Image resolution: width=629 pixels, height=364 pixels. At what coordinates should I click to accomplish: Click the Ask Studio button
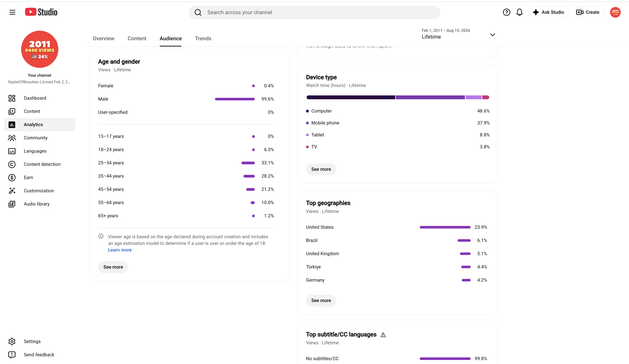pyautogui.click(x=548, y=12)
